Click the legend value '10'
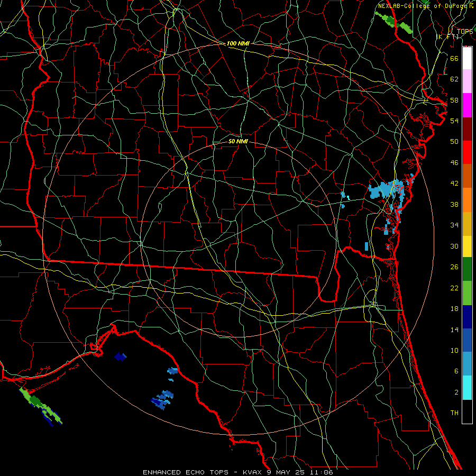This screenshot has height=476, width=476. [x=454, y=350]
